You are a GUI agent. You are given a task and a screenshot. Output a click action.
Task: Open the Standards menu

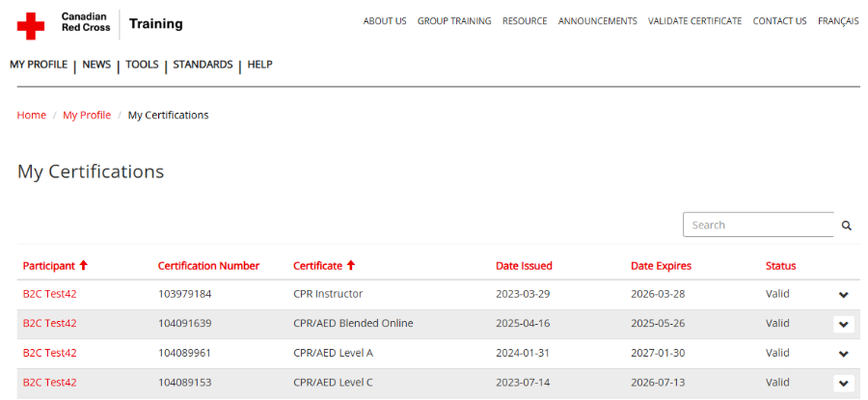[x=203, y=65]
